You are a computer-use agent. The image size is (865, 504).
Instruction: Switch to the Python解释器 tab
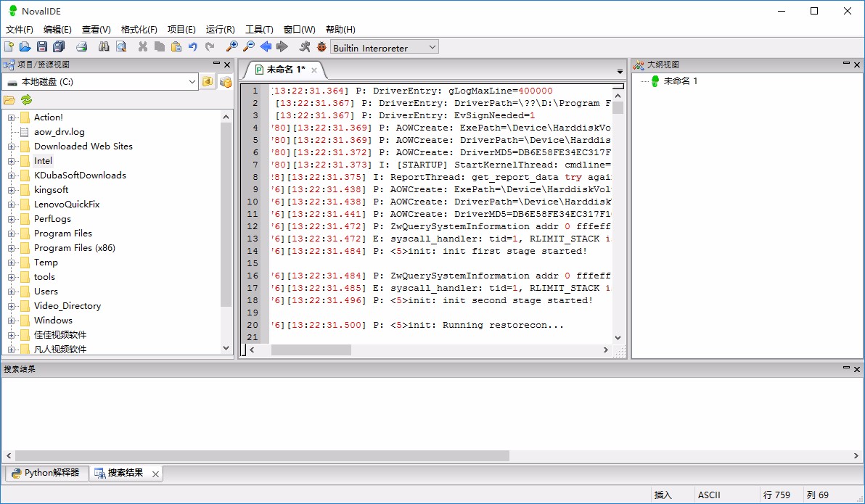47,473
